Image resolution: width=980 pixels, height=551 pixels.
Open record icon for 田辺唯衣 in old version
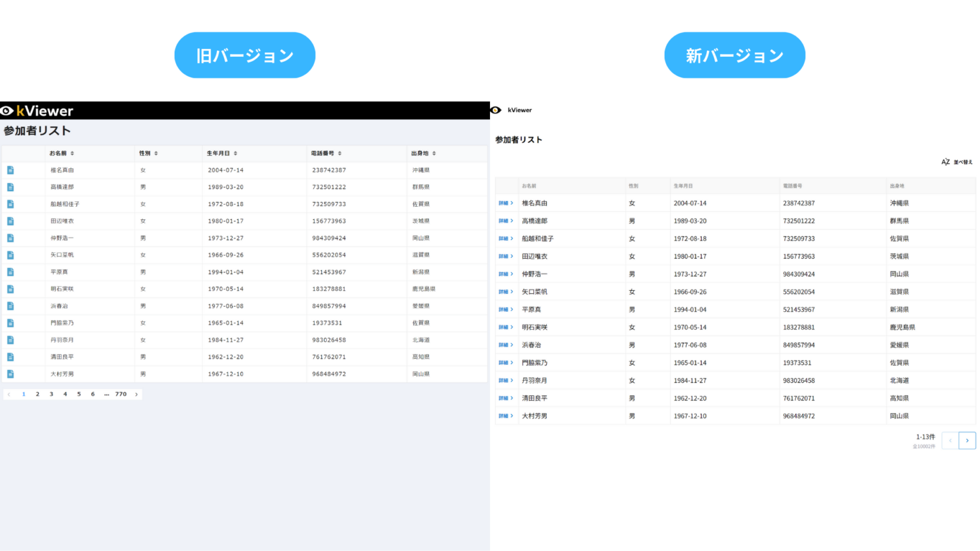coord(10,221)
